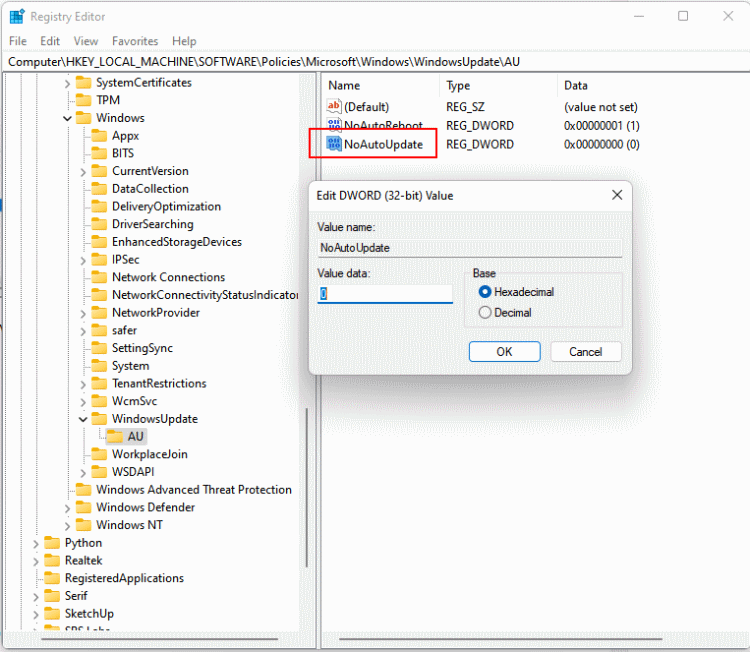Click the Appx folder icon

tap(99, 136)
